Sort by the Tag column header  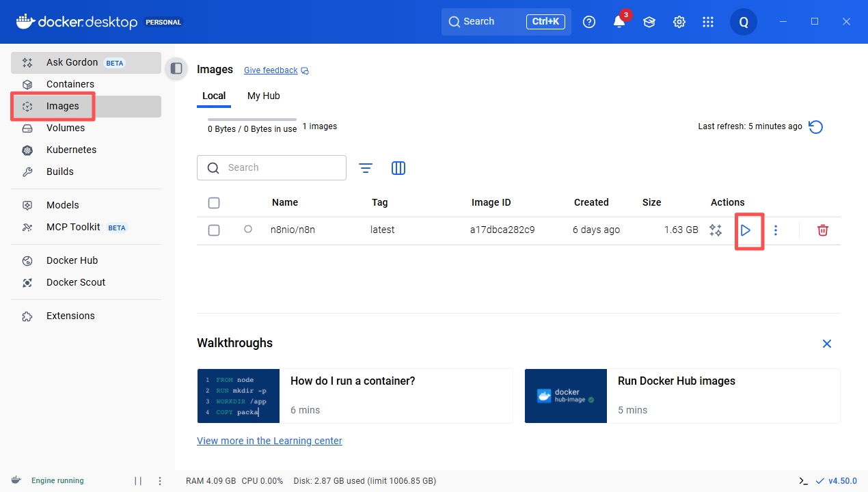coord(380,202)
